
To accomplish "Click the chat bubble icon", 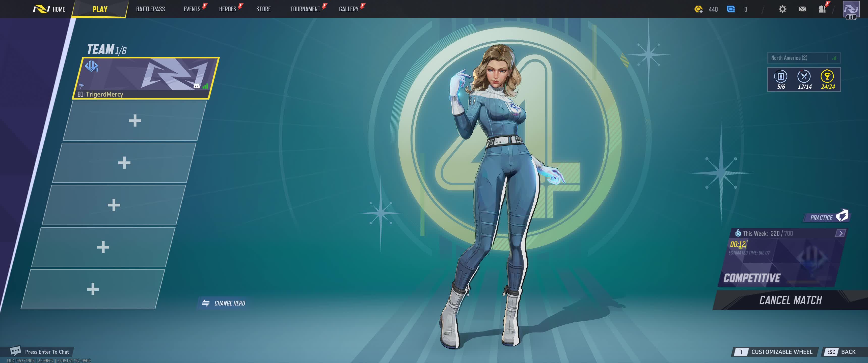I will (x=15, y=351).
